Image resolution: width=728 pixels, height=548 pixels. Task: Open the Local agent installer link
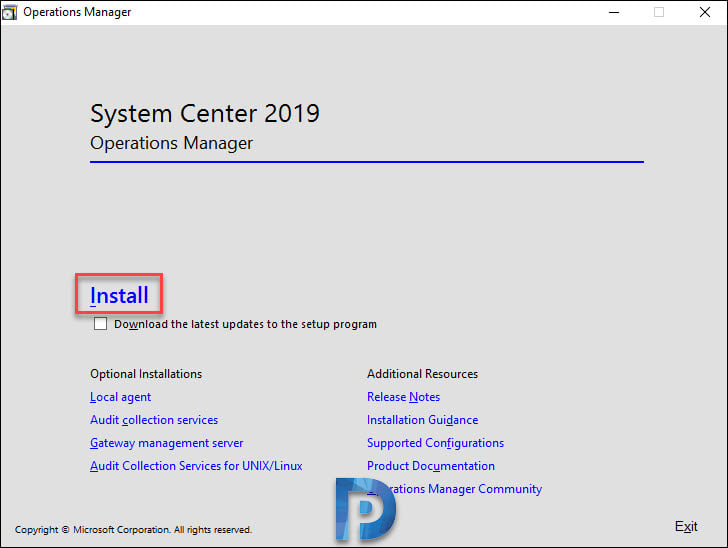[120, 397]
